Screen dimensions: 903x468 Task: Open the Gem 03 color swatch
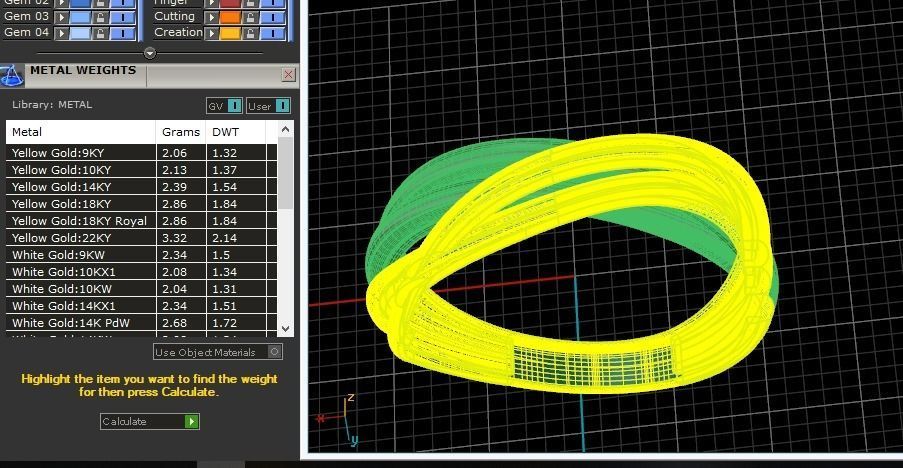(x=80, y=18)
